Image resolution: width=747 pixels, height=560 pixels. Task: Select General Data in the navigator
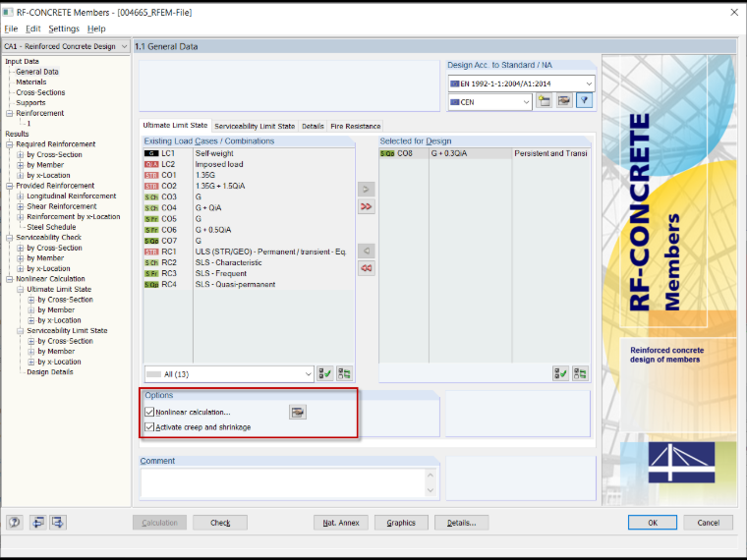click(x=37, y=72)
